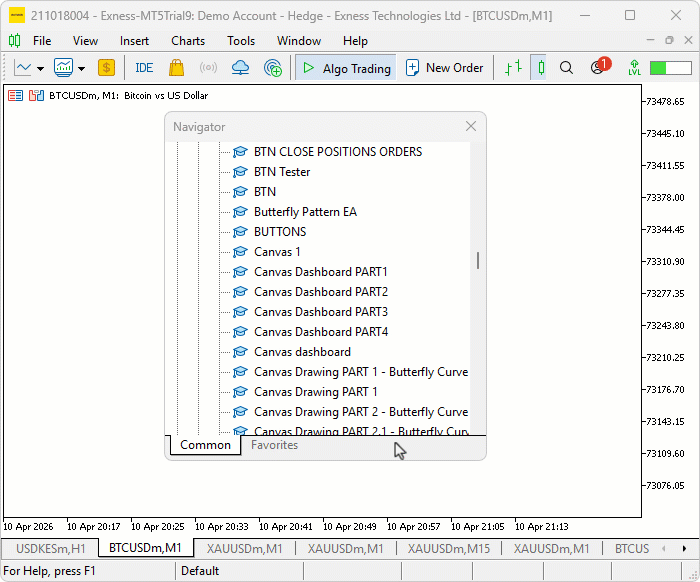Click the Canvas Dashboard PART2 icon

click(x=240, y=292)
